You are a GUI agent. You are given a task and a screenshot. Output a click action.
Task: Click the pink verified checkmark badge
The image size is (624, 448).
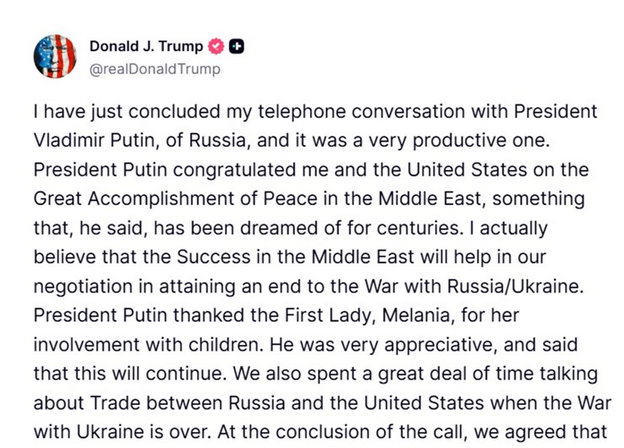214,46
